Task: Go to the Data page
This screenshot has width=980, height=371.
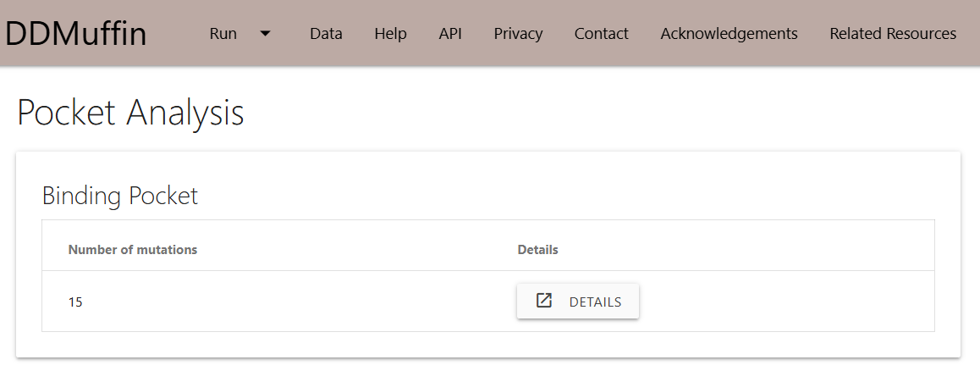Action: 326,34
